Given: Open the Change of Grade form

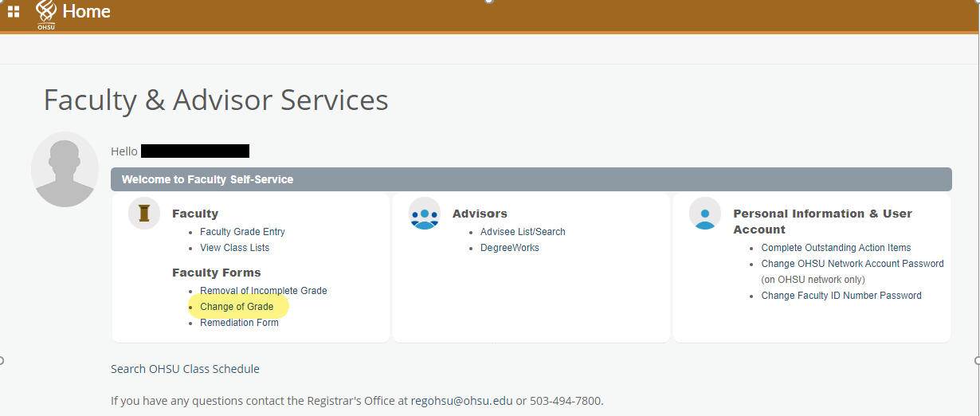Looking at the screenshot, I should tap(237, 307).
